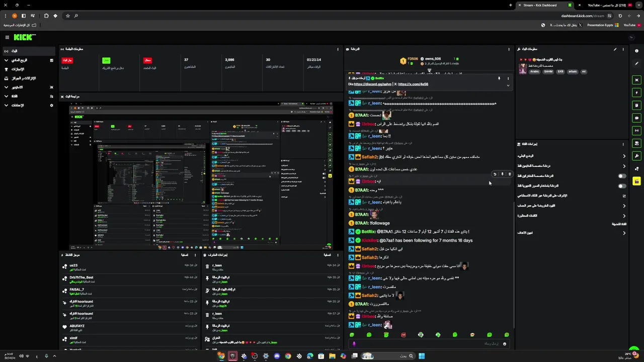Open channel actions panel three-dot menu
Screen dimensions: 644x362
click(623, 144)
